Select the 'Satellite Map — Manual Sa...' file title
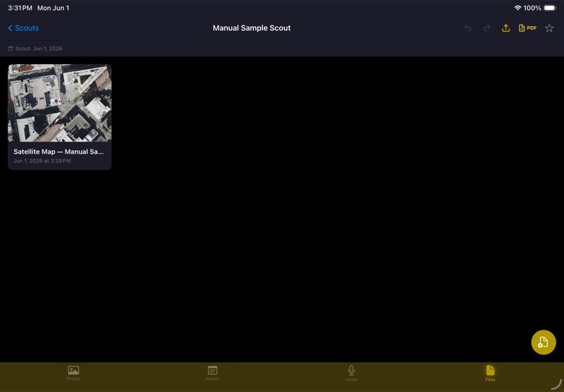Screen dimensions: 564x392 59,152
